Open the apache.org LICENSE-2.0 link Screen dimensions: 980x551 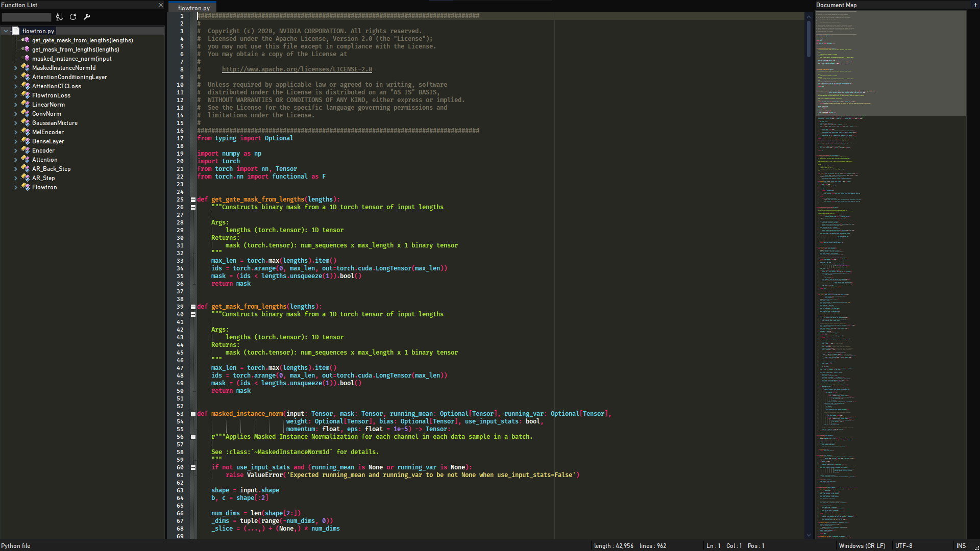pyautogui.click(x=297, y=69)
